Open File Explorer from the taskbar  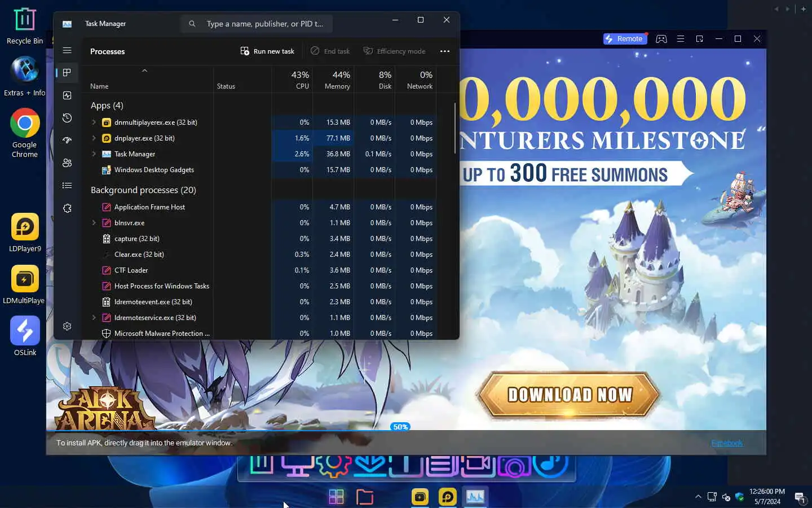coord(365,497)
